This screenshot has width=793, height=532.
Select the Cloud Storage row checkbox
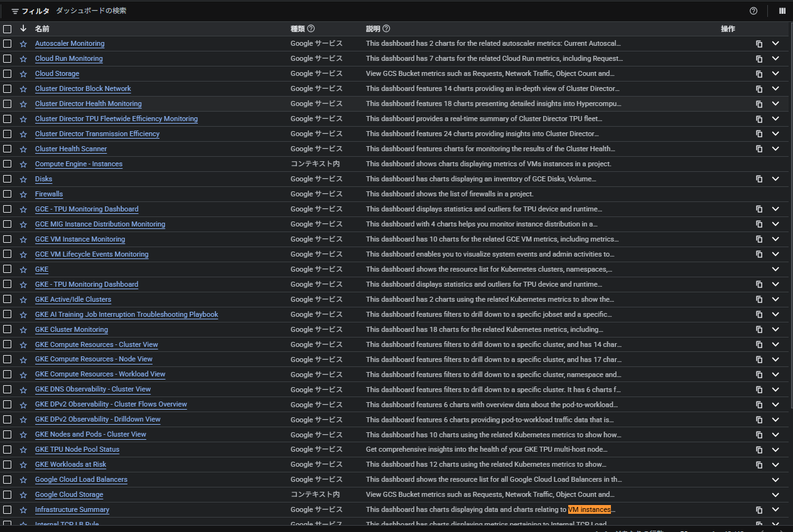pyautogui.click(x=7, y=74)
